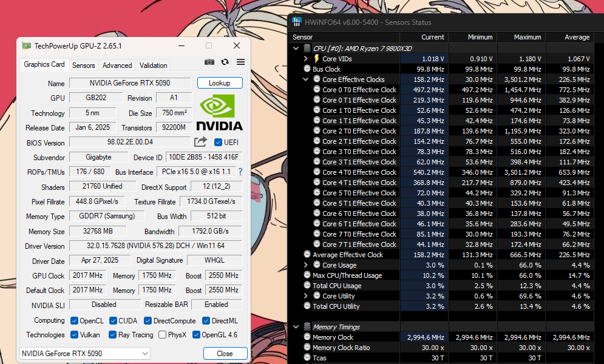
Task: Toggle the Vulkan checkbox
Action: (x=74, y=335)
